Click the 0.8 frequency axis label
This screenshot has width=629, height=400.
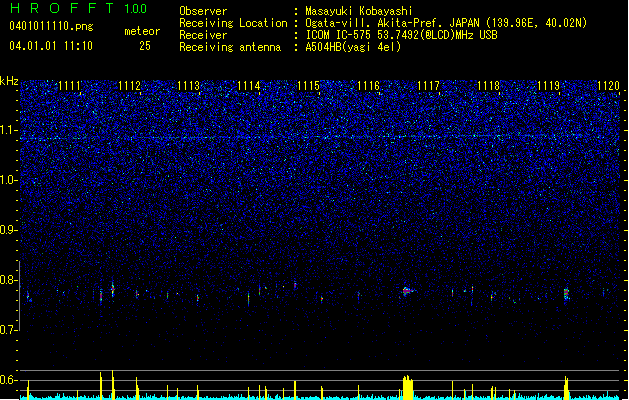8,280
